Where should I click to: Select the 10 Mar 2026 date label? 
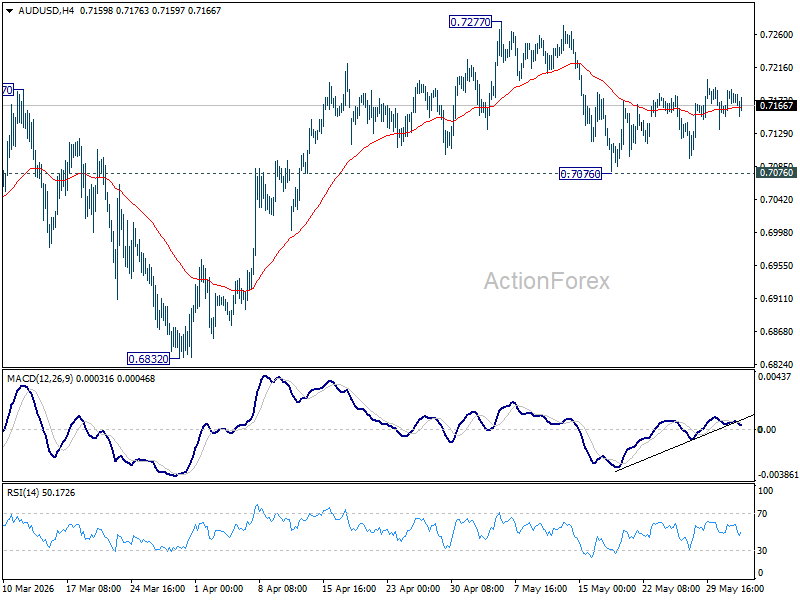point(29,589)
